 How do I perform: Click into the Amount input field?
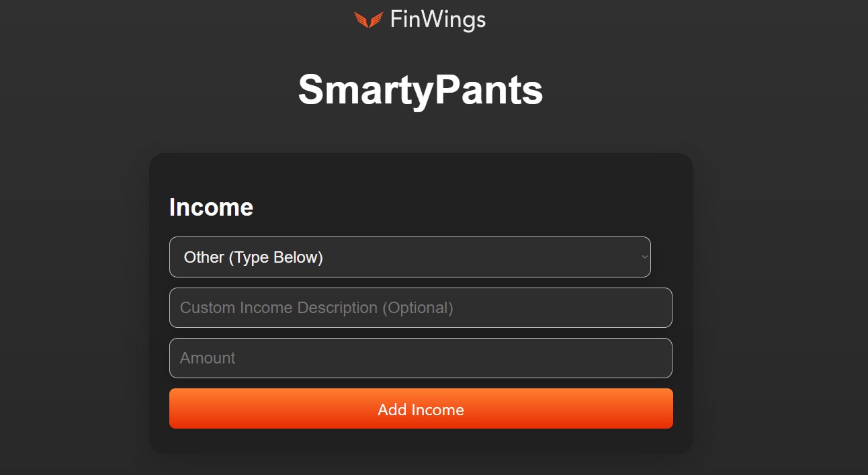[421, 358]
